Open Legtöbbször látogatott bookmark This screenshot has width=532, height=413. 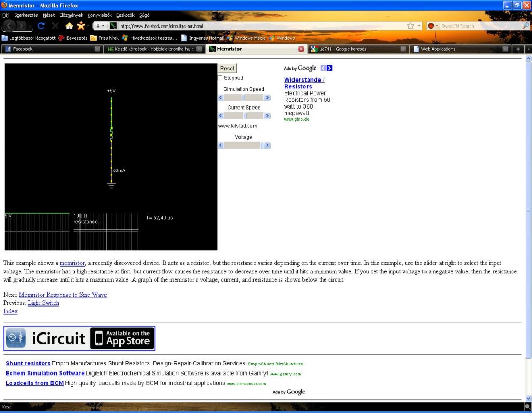[x=29, y=38]
